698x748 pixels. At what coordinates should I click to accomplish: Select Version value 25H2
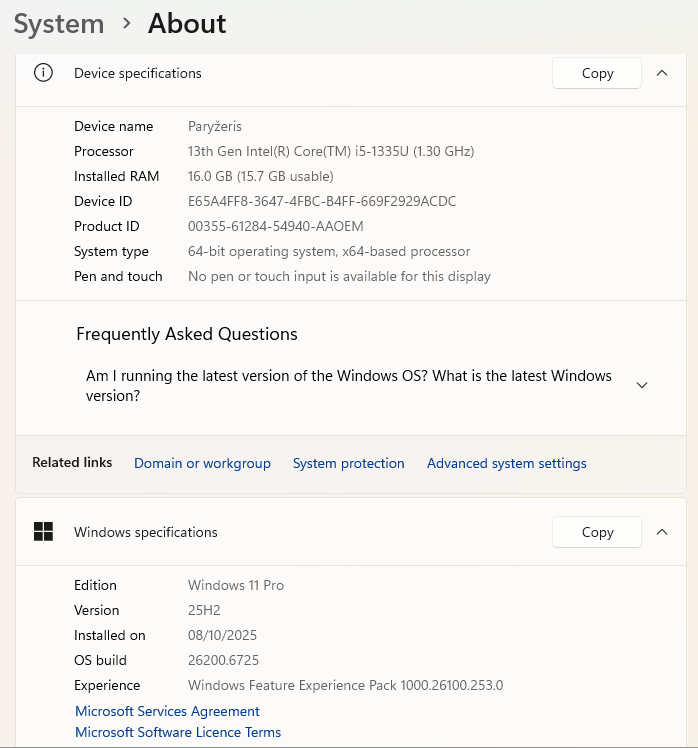pos(204,610)
